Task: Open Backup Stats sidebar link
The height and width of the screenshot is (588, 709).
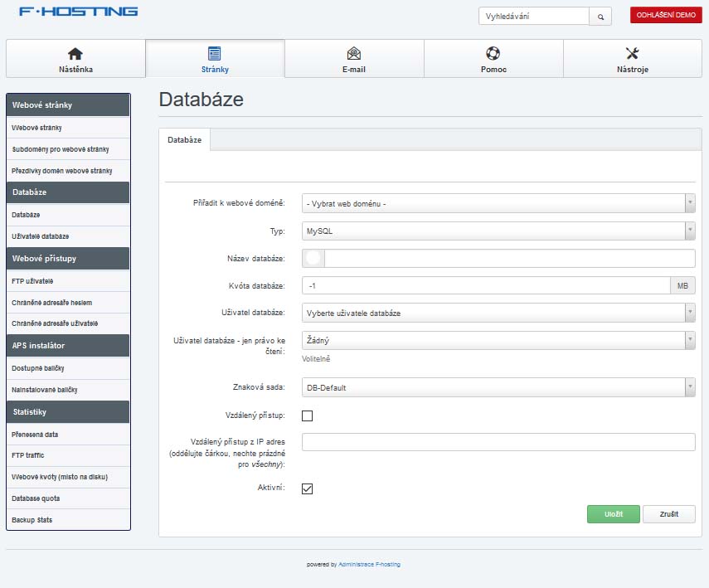Action: [x=68, y=520]
